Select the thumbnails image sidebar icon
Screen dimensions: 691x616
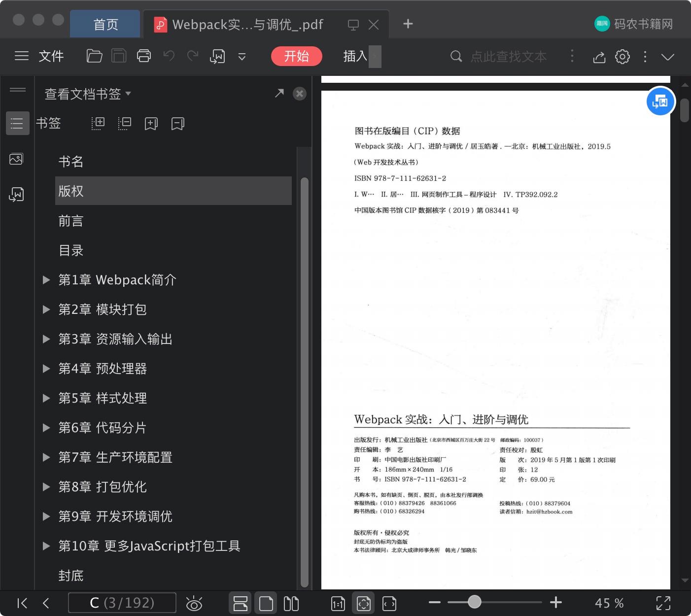click(x=16, y=159)
